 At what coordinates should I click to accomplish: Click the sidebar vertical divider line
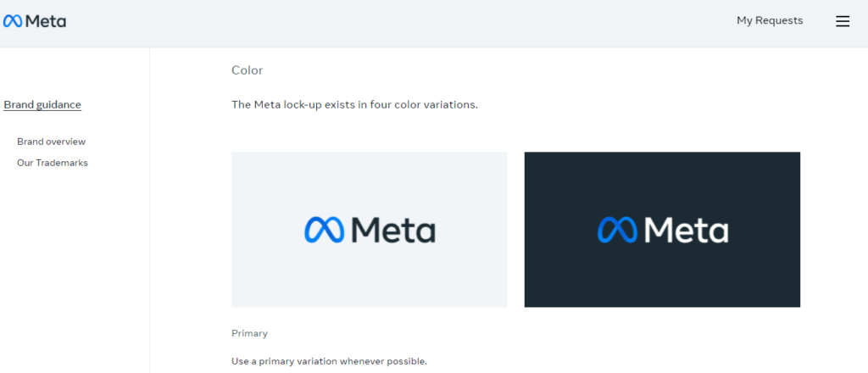149,254
